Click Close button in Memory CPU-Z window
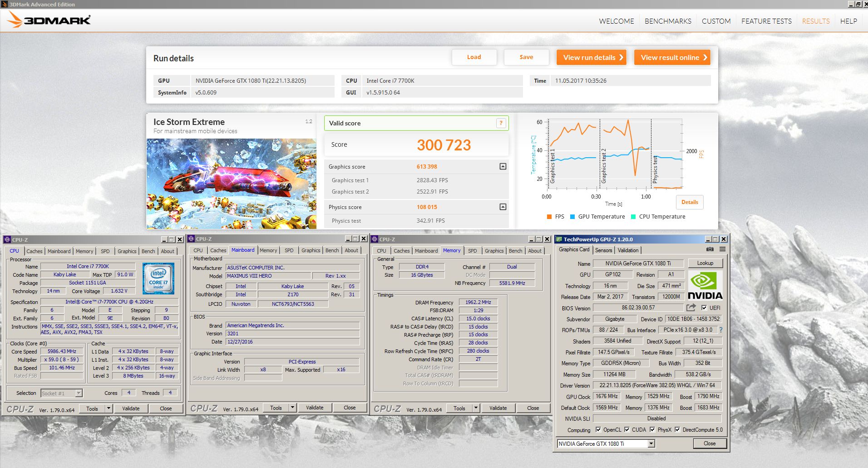 [x=533, y=408]
